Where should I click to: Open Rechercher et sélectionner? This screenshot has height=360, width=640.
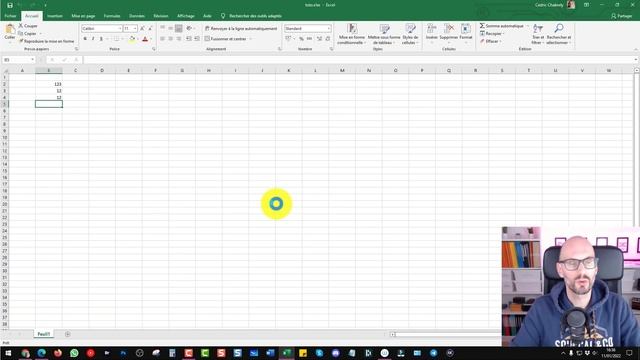pos(559,34)
